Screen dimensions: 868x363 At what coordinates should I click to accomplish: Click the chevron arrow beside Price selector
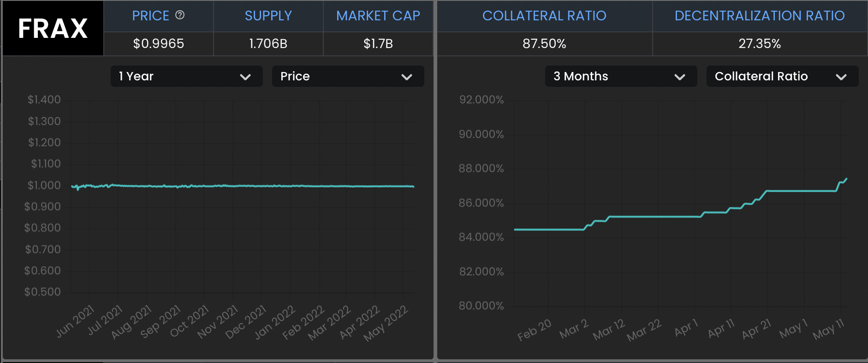point(407,77)
